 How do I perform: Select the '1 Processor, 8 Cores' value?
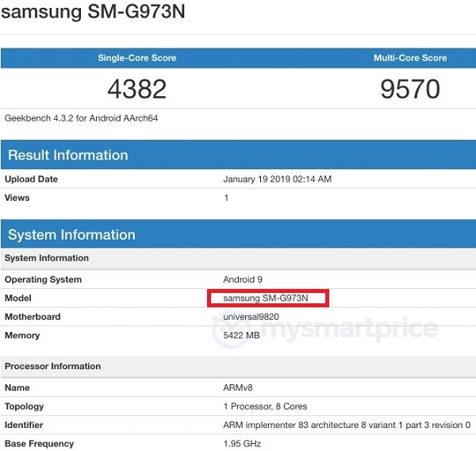[265, 407]
